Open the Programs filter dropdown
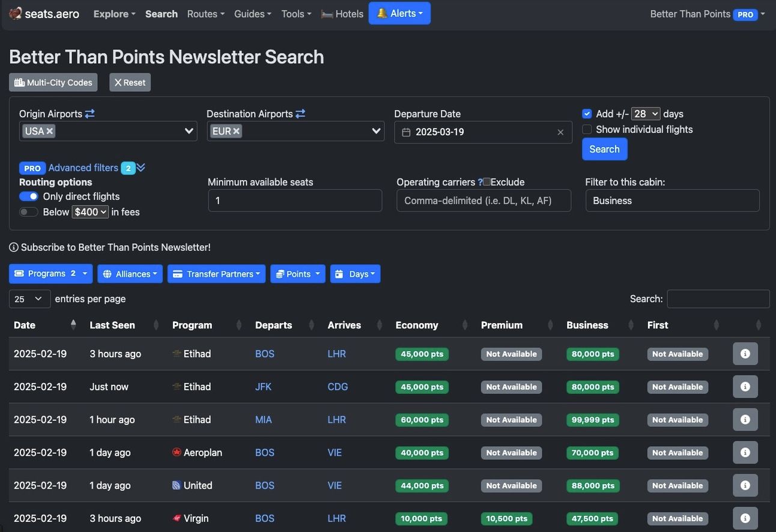 [51, 274]
